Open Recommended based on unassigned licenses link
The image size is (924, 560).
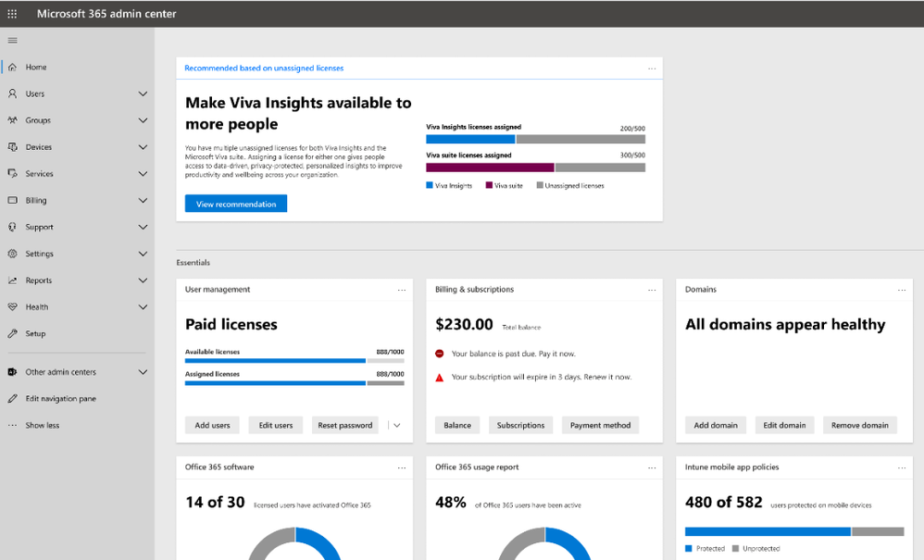[x=264, y=68]
